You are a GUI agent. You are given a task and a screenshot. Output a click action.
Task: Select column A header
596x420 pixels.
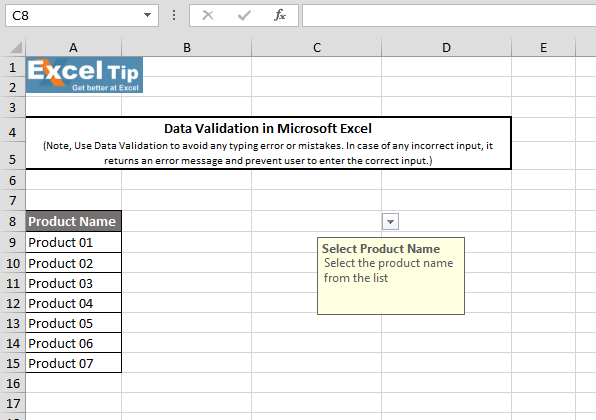[x=73, y=48]
